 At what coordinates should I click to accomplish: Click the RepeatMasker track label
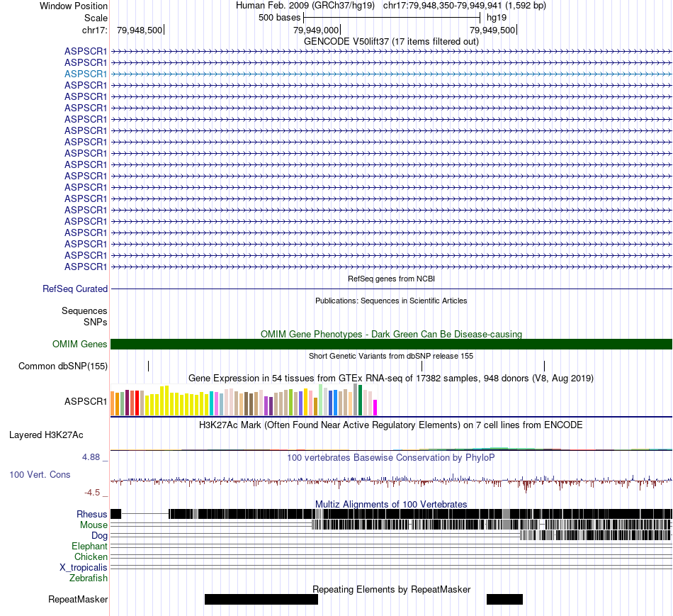tap(78, 599)
